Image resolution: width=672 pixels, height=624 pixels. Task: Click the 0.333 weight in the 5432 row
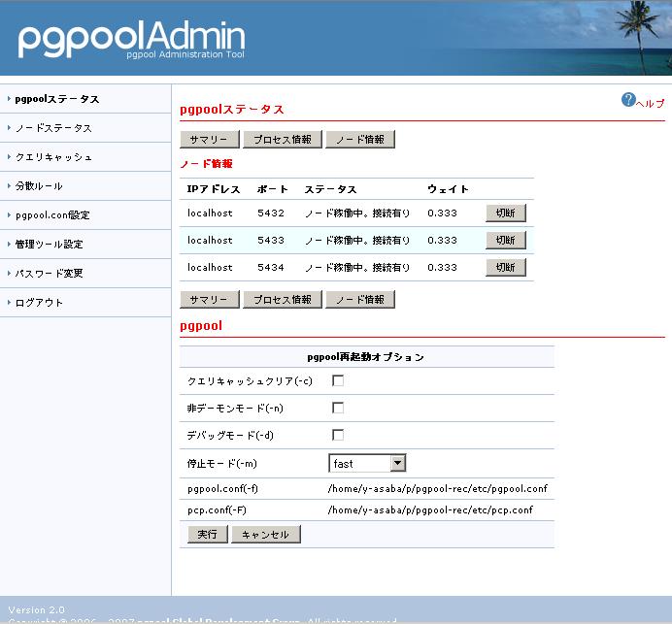pos(442,213)
